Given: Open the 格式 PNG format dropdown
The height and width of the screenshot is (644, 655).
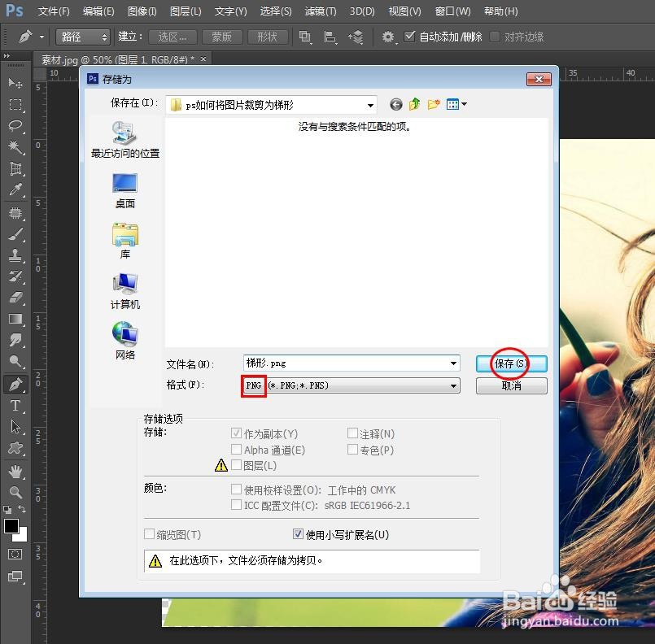Looking at the screenshot, I should [x=351, y=385].
